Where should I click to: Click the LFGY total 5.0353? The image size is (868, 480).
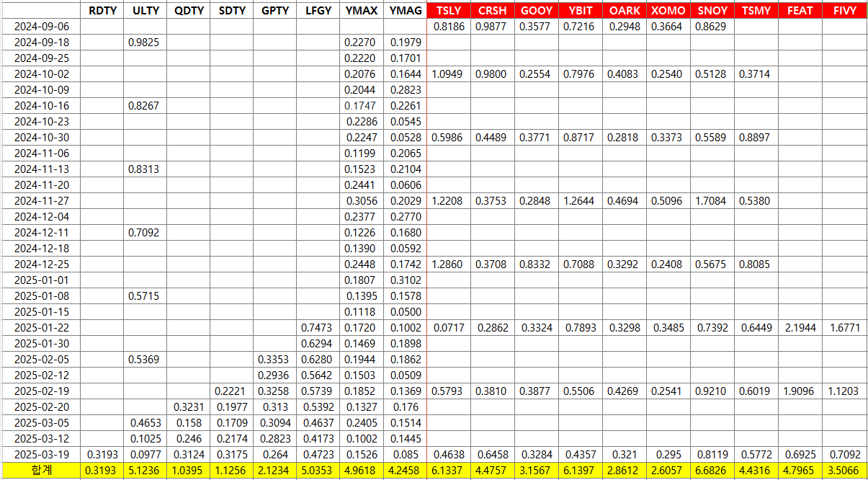(x=318, y=471)
